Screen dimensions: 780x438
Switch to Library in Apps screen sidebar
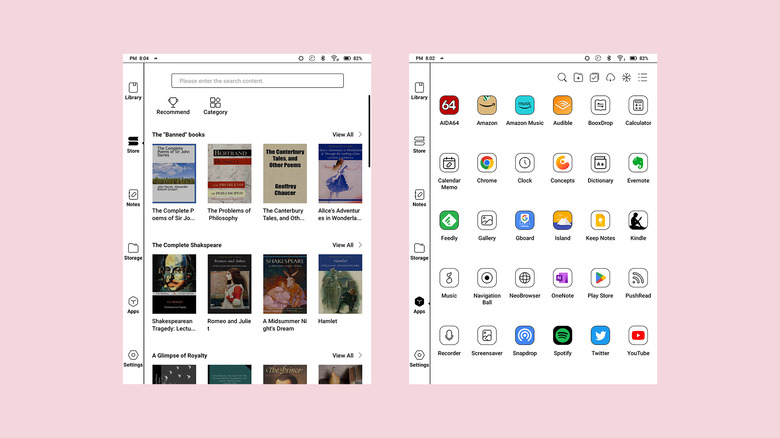coord(419,91)
